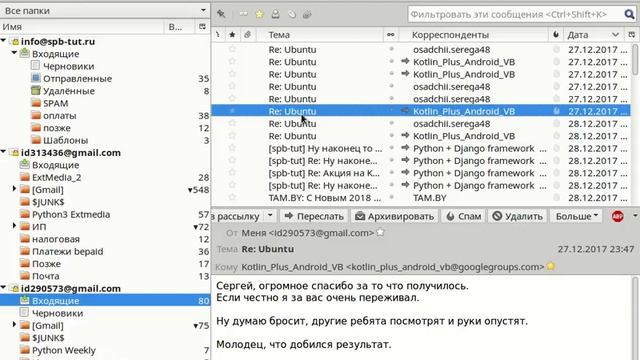Collapse the id313436@gmail.com account
Image resolution: width=640 pixels, height=360 pixels.
click(4, 151)
